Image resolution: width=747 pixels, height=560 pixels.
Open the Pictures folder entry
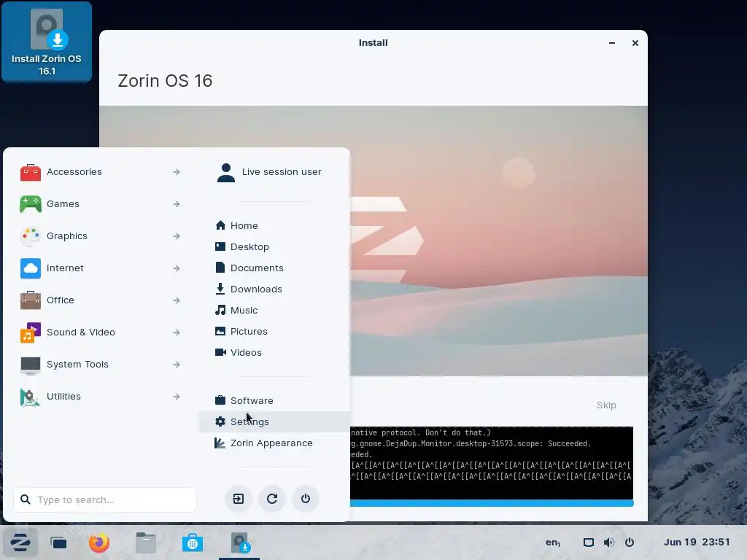click(x=274, y=332)
